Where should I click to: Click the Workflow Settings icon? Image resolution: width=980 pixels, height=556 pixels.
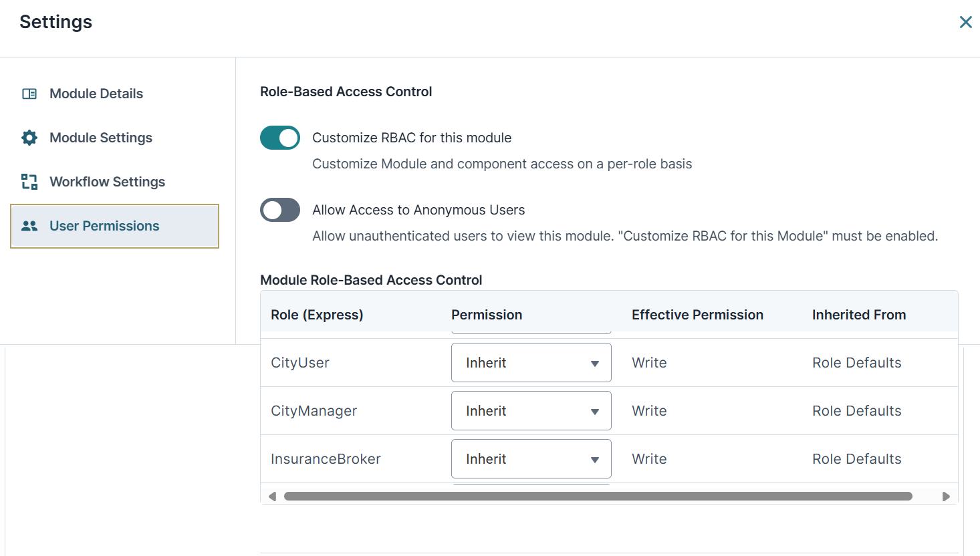tap(29, 182)
